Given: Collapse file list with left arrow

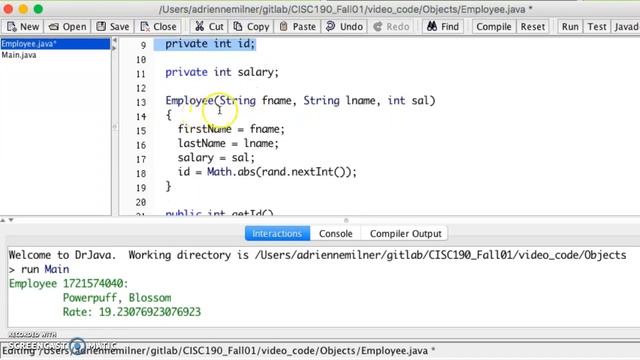Looking at the screenshot, I should (x=115, y=40).
